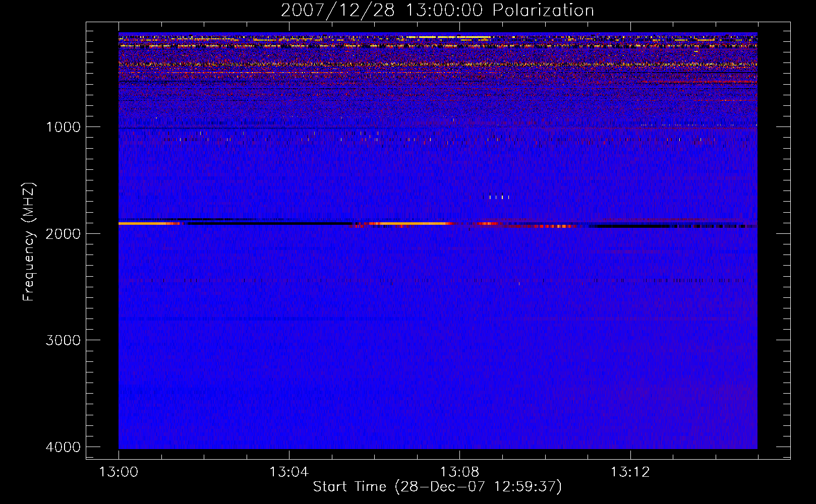
Task: Click the 3000 frequency tick label
Action: pyautogui.click(x=63, y=340)
